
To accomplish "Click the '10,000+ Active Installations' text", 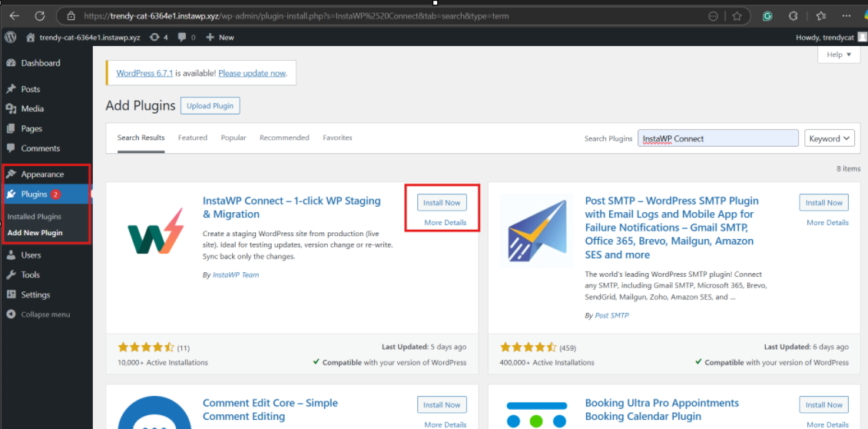I will click(x=163, y=362).
